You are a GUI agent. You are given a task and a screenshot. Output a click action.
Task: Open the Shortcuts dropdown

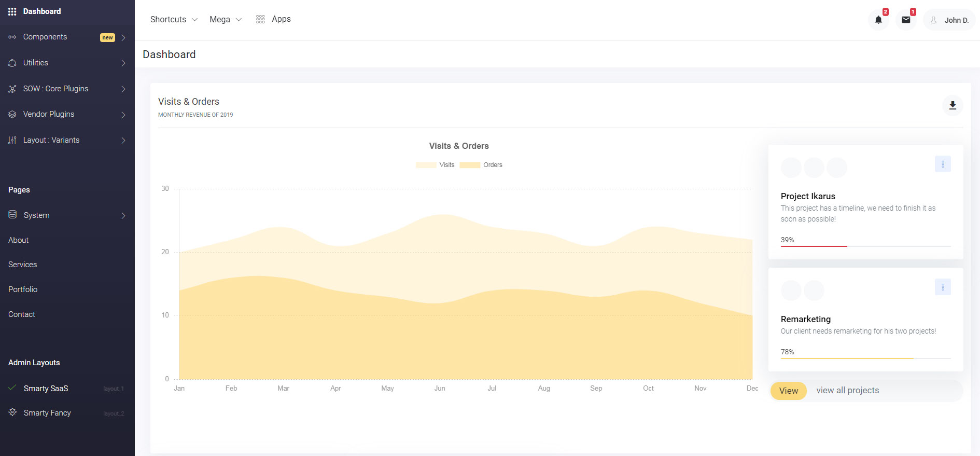173,19
